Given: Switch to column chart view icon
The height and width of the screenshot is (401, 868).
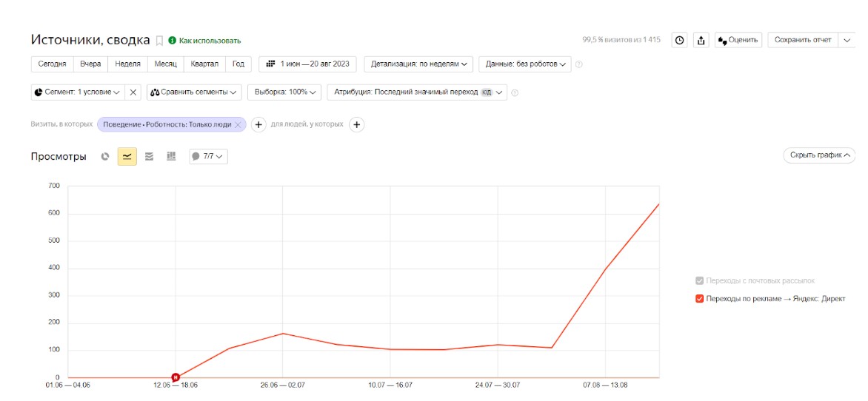Looking at the screenshot, I should click(x=171, y=157).
